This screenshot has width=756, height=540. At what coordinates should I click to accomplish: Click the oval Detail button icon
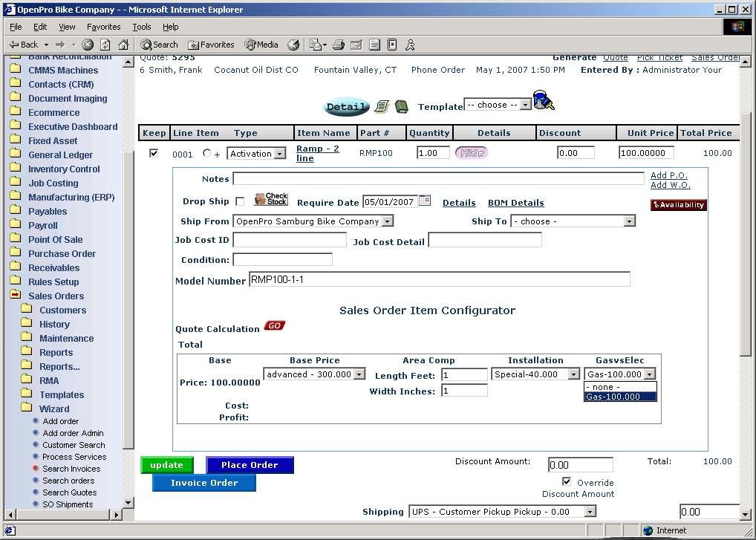pos(346,107)
